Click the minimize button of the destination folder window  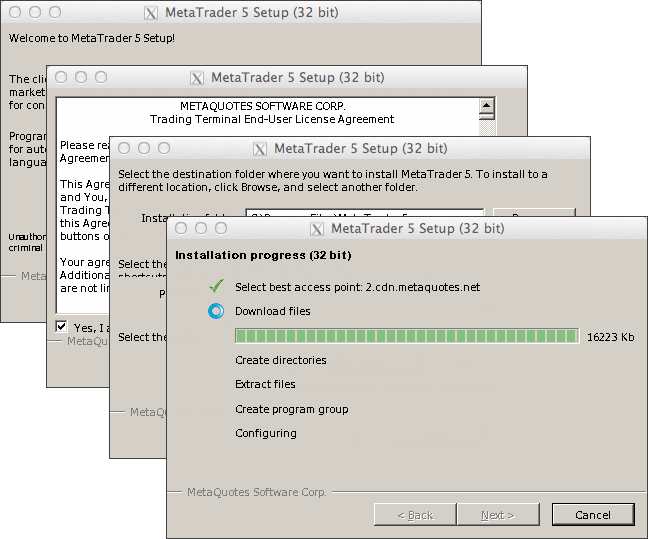(144, 148)
